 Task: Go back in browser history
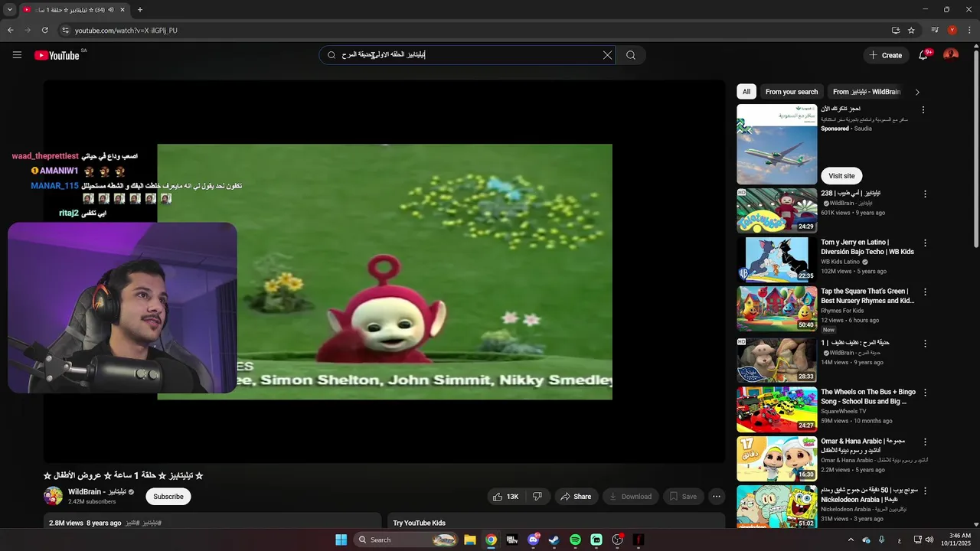[10, 31]
